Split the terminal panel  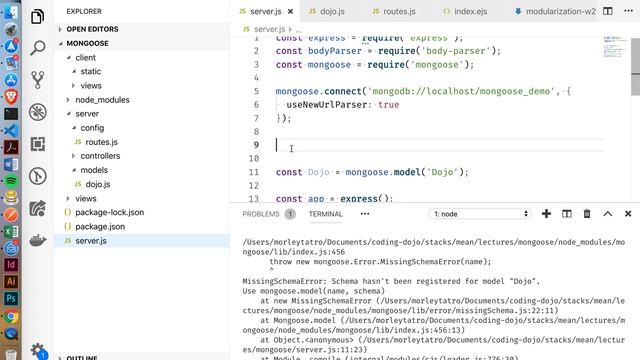point(567,213)
